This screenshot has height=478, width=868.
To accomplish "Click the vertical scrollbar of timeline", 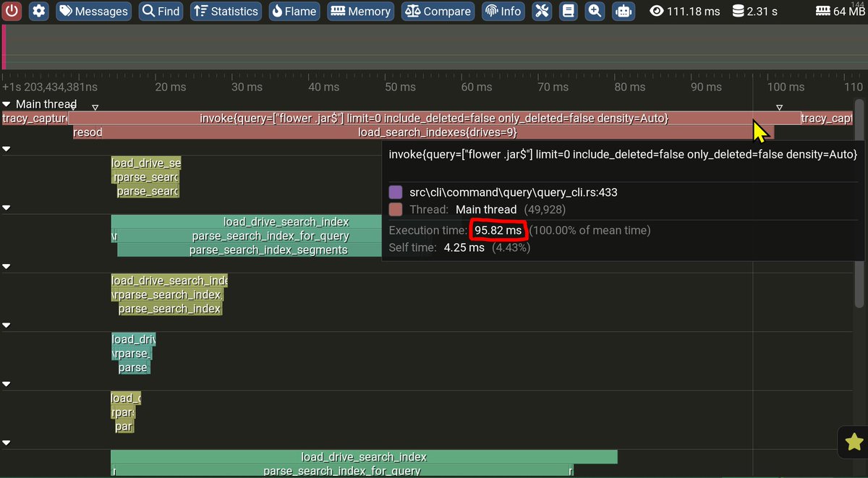I will [x=859, y=204].
